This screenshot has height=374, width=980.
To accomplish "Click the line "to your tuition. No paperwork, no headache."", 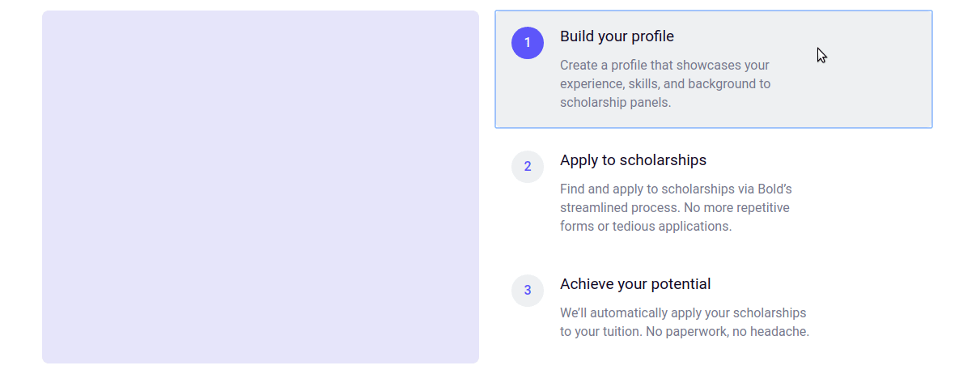I will [x=685, y=331].
